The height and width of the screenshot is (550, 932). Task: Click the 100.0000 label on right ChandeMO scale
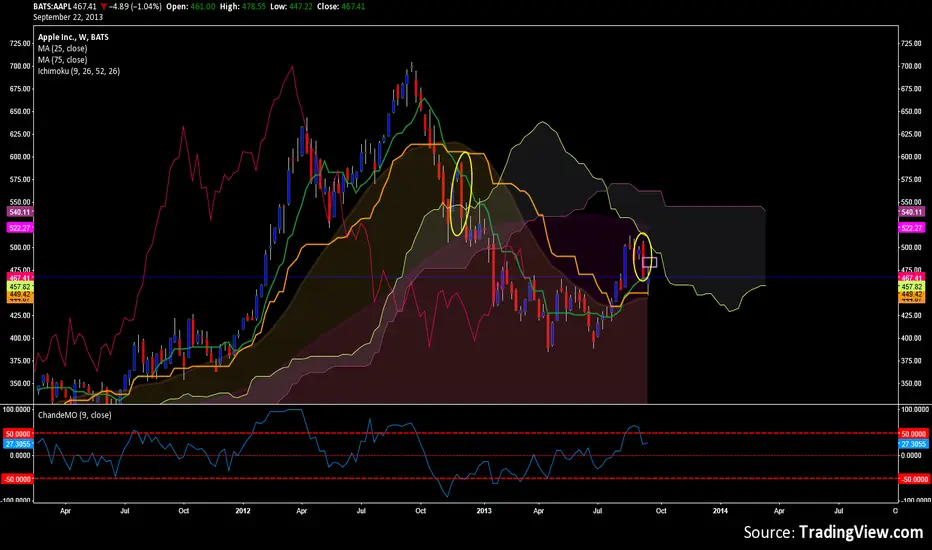[x=915, y=410]
